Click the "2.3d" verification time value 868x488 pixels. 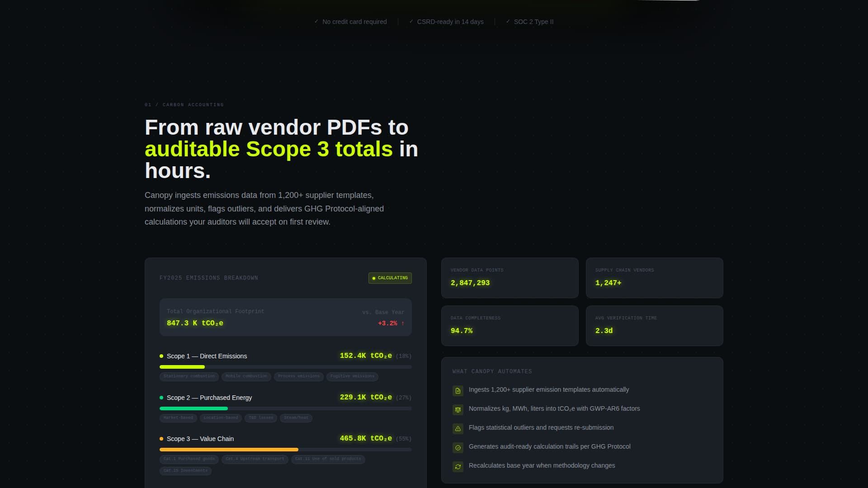[604, 331]
